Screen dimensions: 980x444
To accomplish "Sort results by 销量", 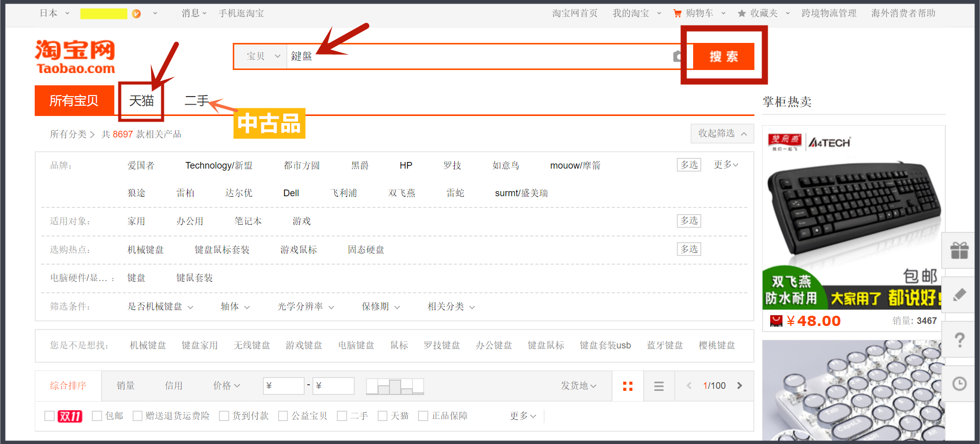I will point(126,386).
